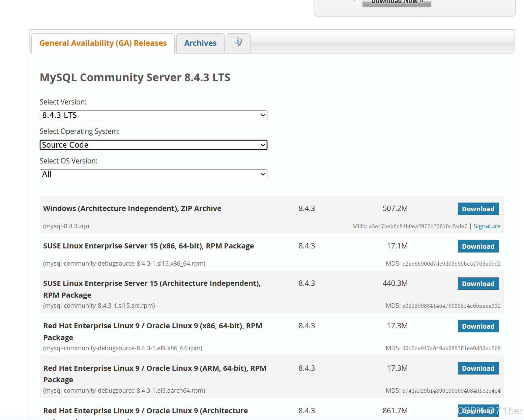Click filename mysql-community-debugsource-8.4.3-1.sl15.x86_64.rpm
Image resolution: width=524 pixels, height=420 pixels.
click(124, 264)
